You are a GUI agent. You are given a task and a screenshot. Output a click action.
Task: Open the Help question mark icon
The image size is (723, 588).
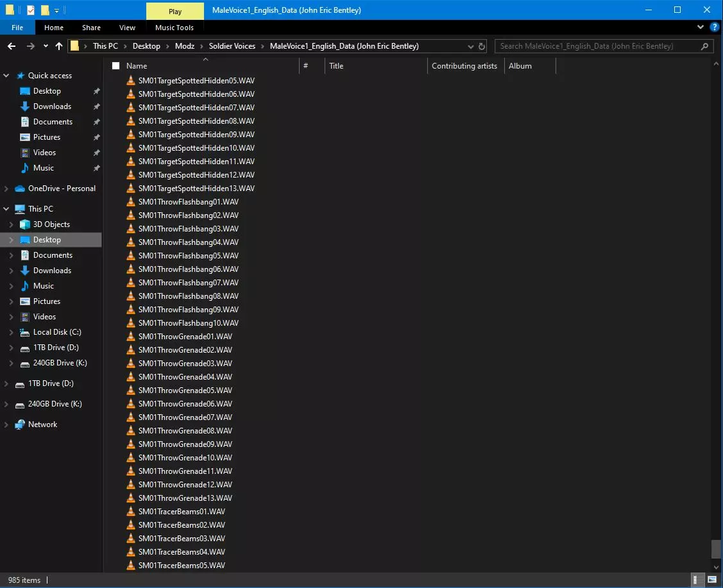[714, 27]
